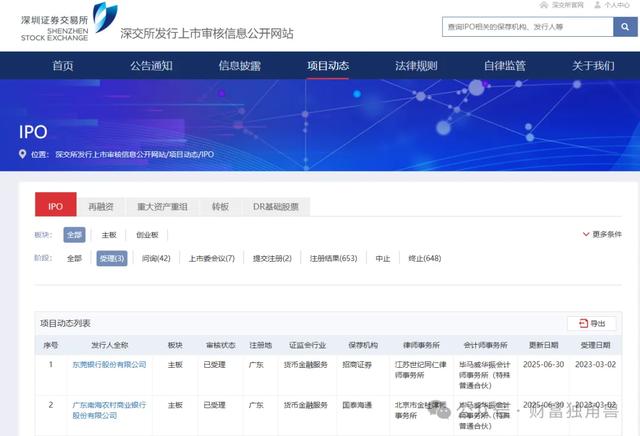Viewport: 640px width, 436px height.
Task: Filter by 主板 board
Action: pyautogui.click(x=109, y=235)
